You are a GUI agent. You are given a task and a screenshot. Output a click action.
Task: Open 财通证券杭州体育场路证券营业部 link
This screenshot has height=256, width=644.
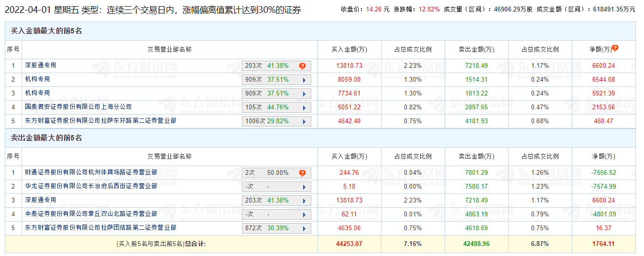click(91, 172)
